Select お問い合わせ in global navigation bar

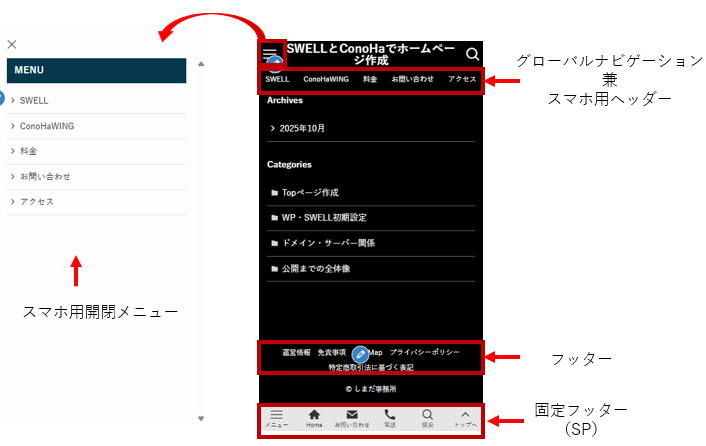pyautogui.click(x=412, y=79)
